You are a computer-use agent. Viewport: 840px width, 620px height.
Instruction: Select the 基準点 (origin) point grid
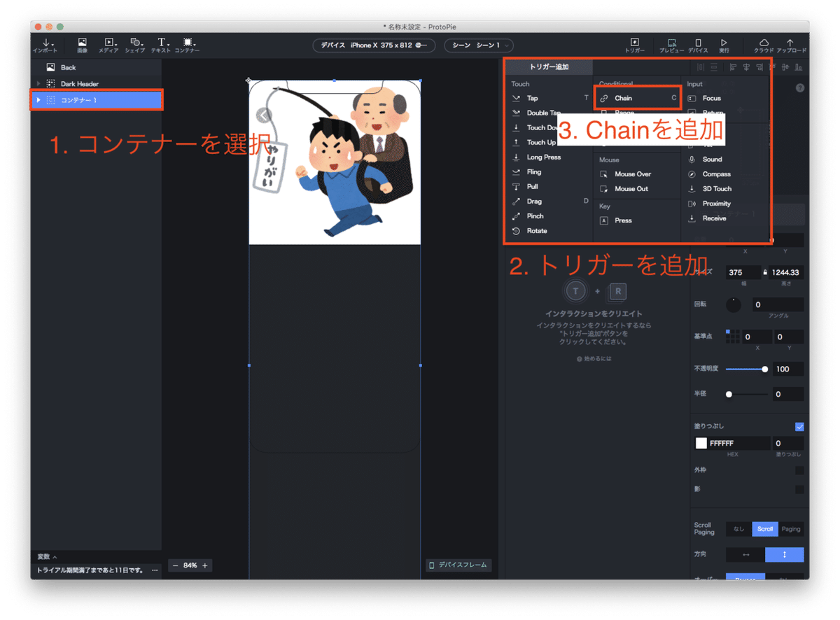tap(733, 337)
